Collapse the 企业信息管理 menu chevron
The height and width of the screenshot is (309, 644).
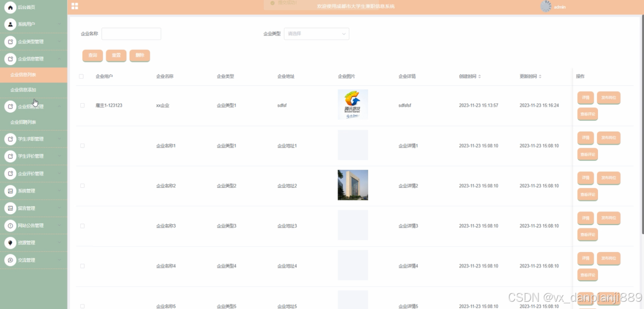(x=59, y=59)
